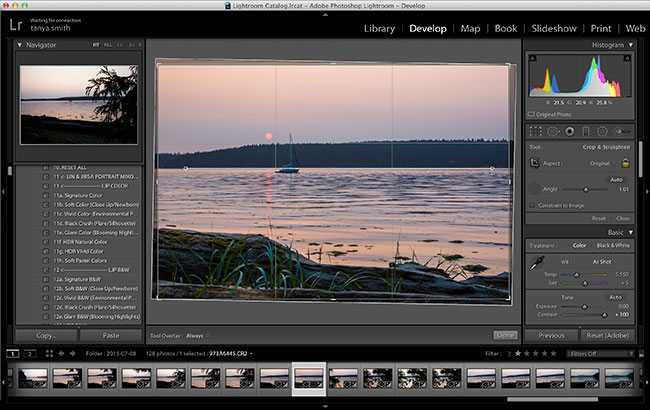Click the Paste button
This screenshot has width=650, height=410.
point(111,335)
